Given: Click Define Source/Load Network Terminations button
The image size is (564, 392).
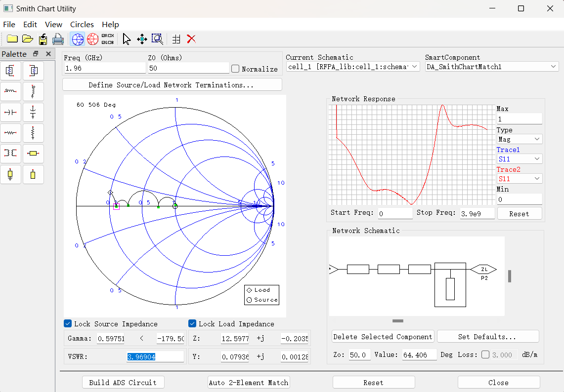Looking at the screenshot, I should [172, 85].
